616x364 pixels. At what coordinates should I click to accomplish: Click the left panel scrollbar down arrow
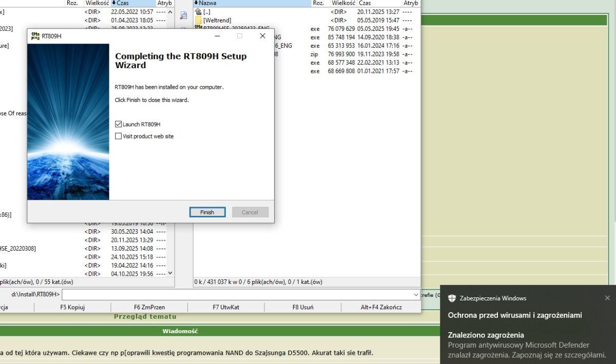170,273
